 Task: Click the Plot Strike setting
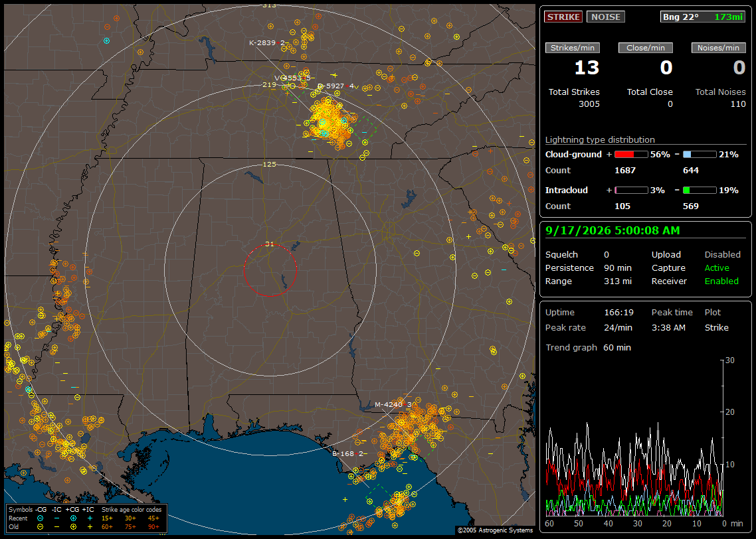pyautogui.click(x=716, y=327)
